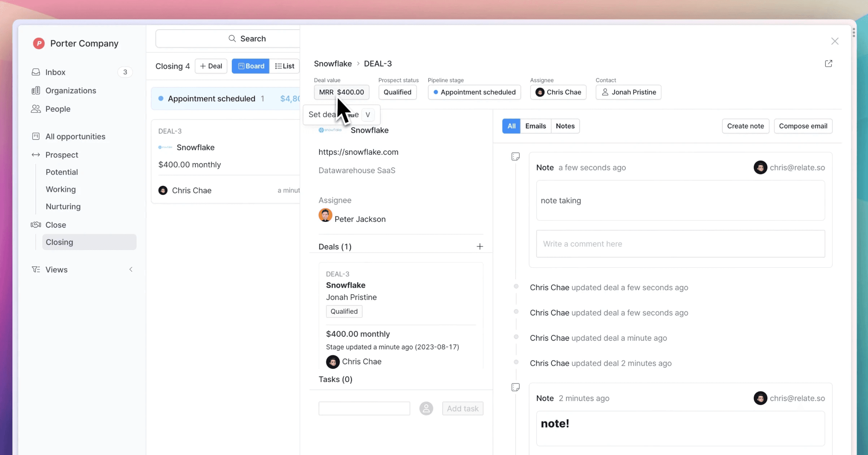Collapse the Views section chevron

131,269
